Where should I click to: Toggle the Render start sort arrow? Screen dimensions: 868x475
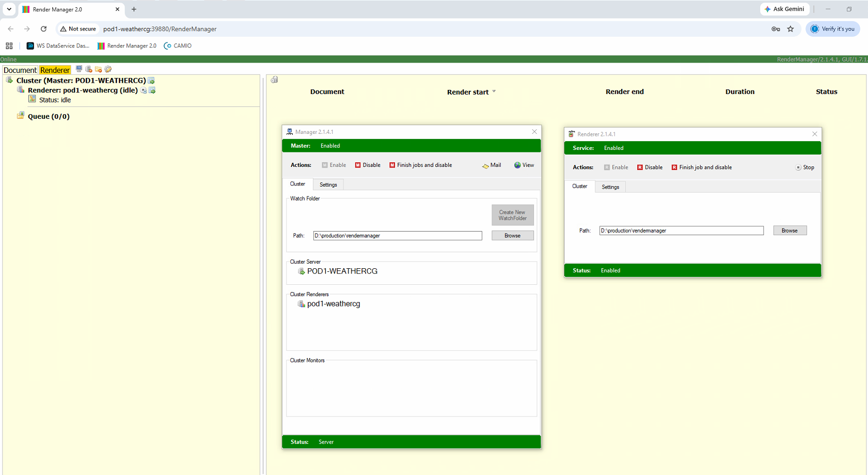pos(494,91)
